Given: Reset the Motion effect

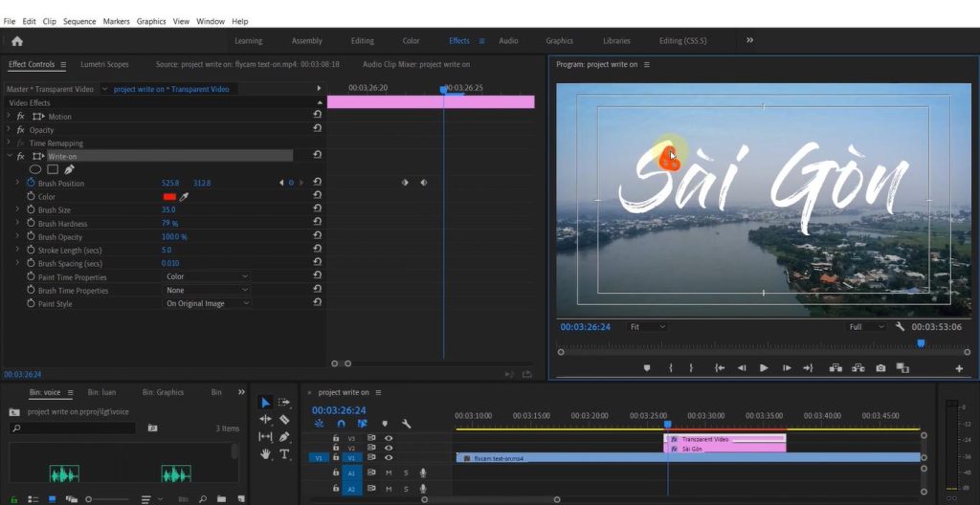Looking at the screenshot, I should point(318,115).
